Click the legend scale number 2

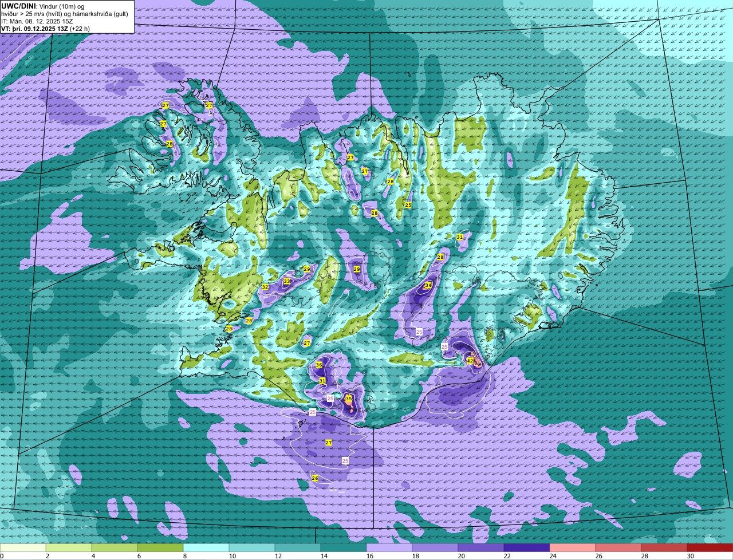(x=47, y=556)
